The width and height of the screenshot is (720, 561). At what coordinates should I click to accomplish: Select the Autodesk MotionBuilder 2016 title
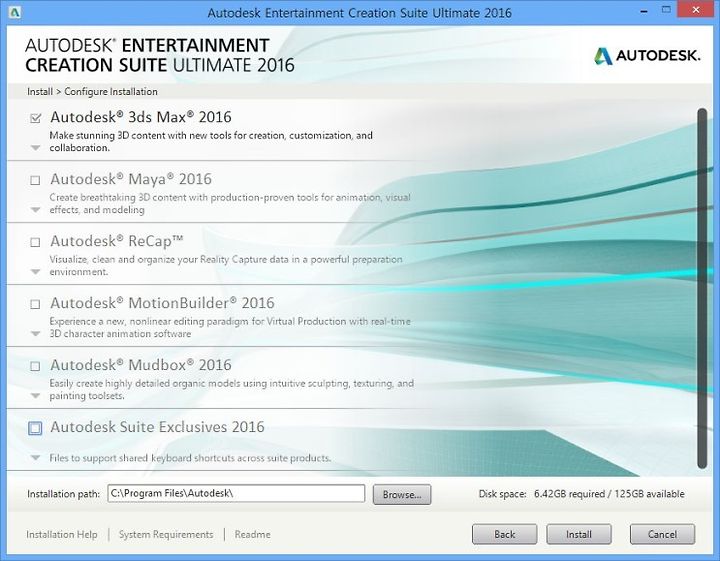[162, 303]
